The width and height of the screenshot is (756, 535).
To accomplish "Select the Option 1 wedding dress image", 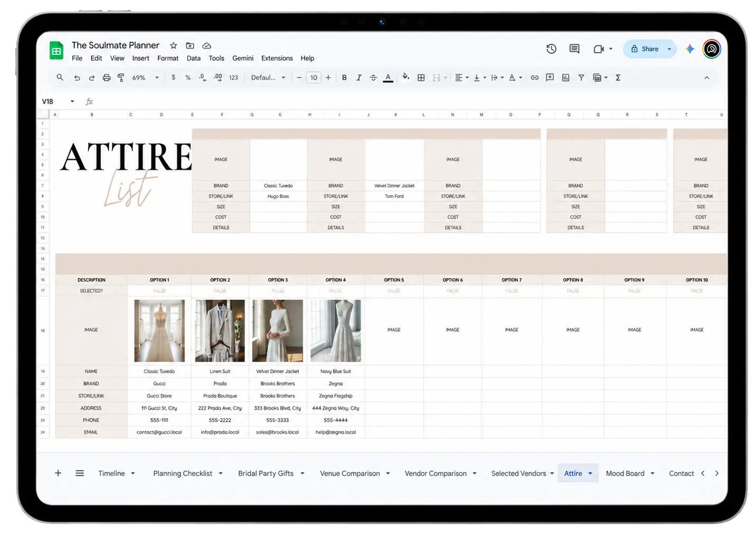I will click(x=159, y=331).
